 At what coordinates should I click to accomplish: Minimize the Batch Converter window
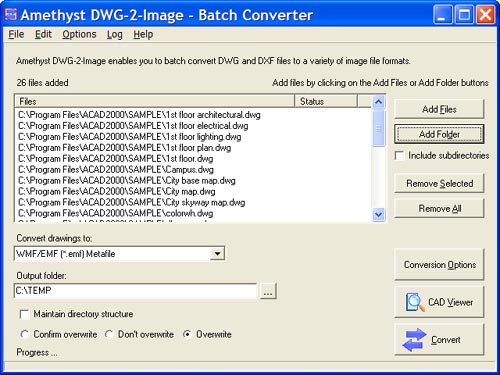tap(442, 15)
